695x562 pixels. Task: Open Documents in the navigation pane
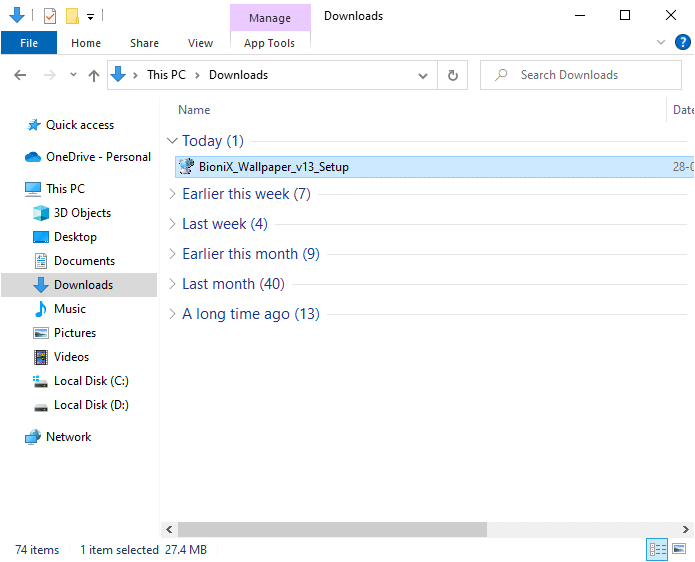click(84, 261)
